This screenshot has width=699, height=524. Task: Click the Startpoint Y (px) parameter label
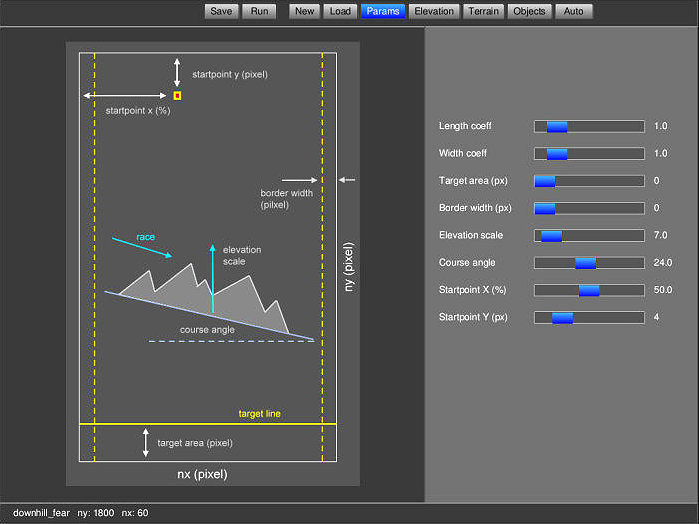(x=473, y=317)
